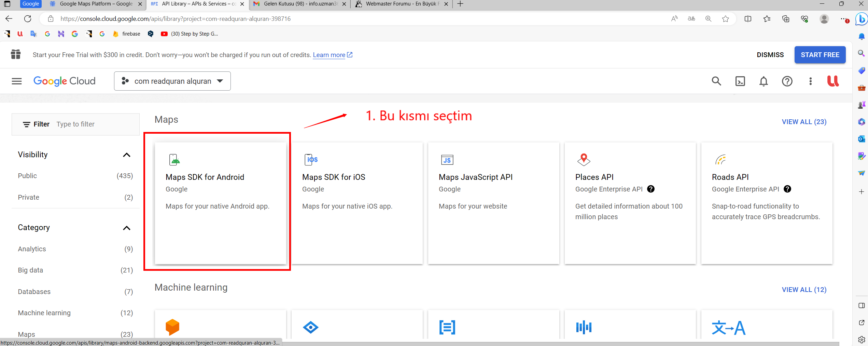The image size is (868, 346).
Task: Open the help question mark in the Cloud header
Action: coord(787,81)
